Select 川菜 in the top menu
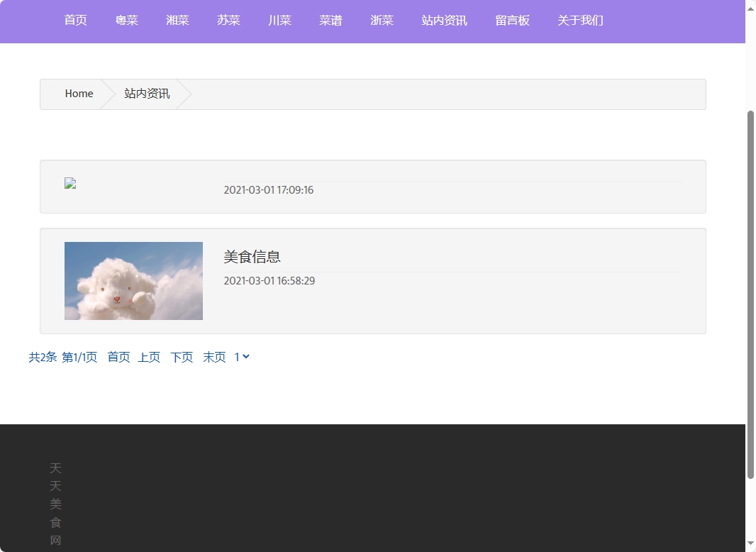 (279, 21)
